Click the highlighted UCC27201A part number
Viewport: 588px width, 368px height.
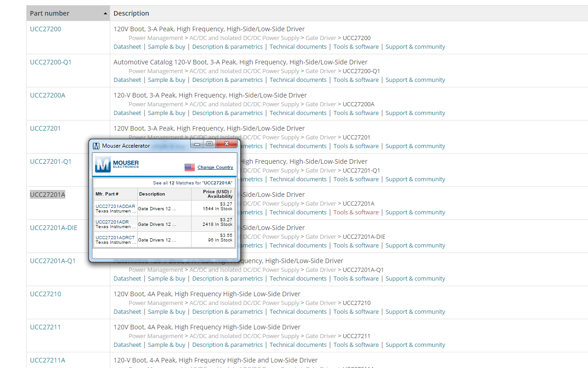coord(48,195)
